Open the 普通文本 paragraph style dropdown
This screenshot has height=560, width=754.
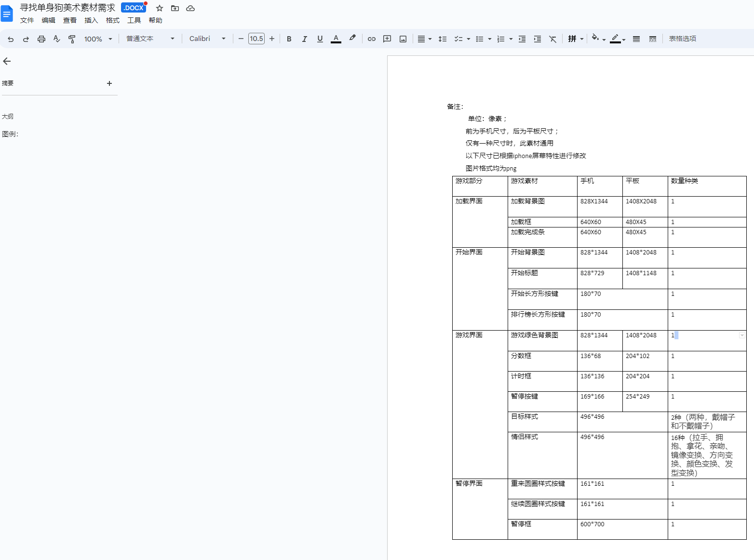pos(150,39)
